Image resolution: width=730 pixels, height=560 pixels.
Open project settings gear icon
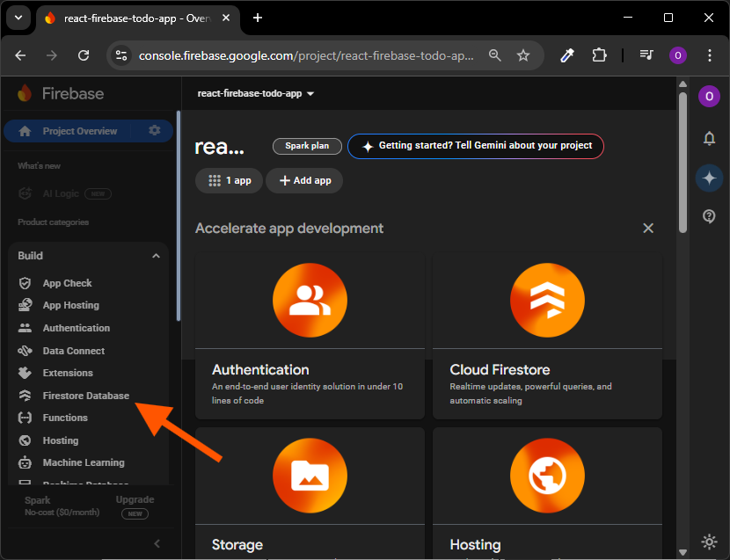155,131
